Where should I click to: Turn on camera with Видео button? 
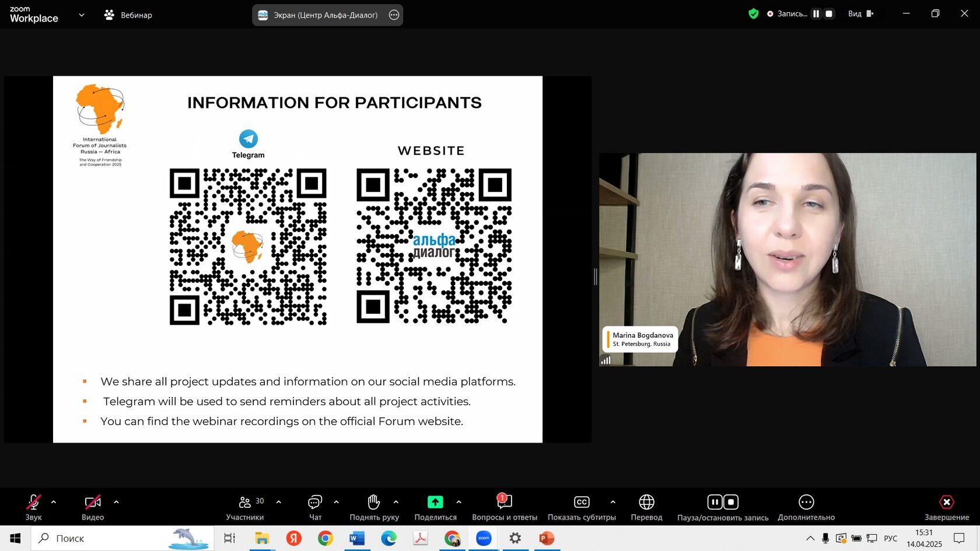[x=93, y=507]
